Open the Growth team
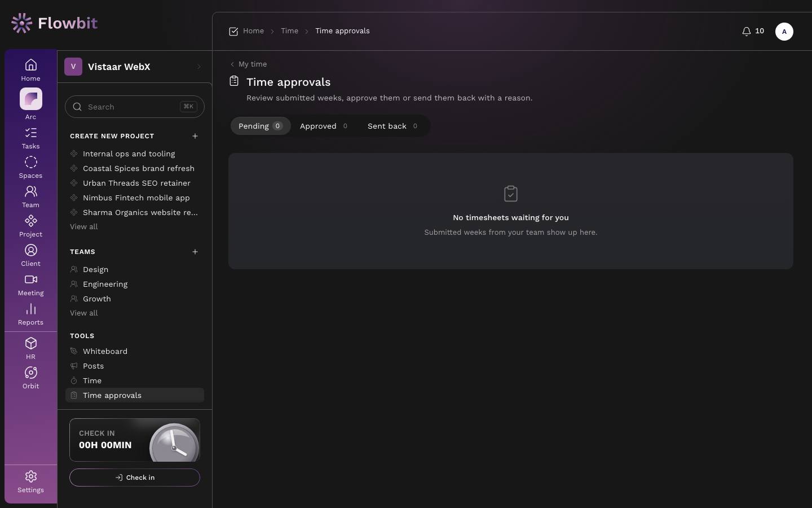812x508 pixels. [135, 299]
